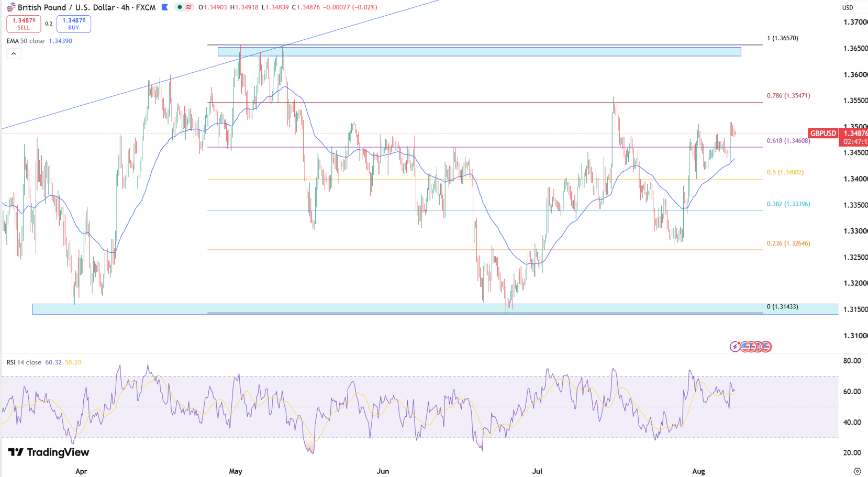Click the 1.36500 price axis label

tap(855, 49)
